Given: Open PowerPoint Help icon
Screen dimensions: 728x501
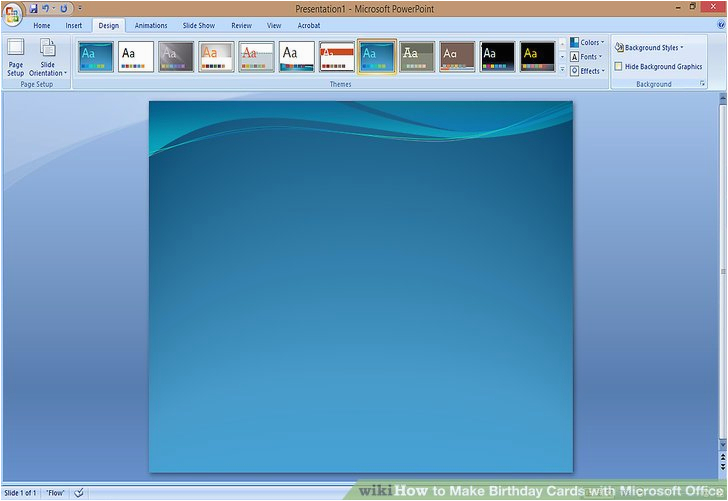Looking at the screenshot, I should coord(721,25).
